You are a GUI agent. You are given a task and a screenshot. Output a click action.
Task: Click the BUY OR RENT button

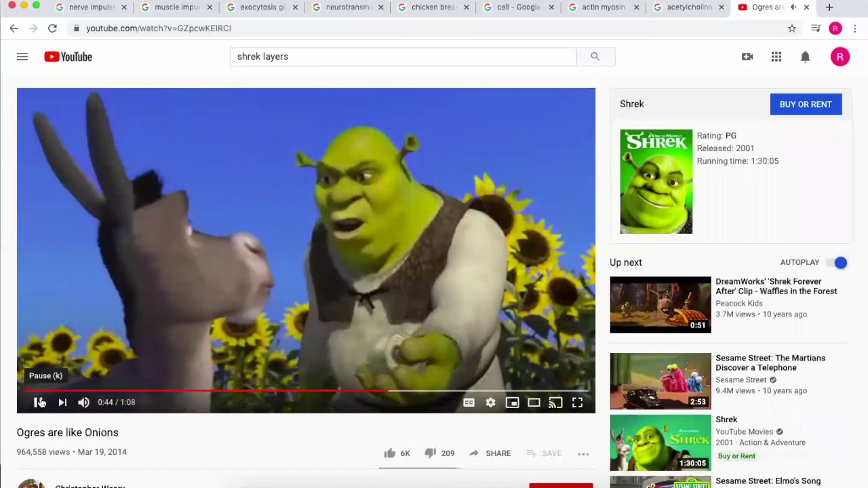(806, 104)
